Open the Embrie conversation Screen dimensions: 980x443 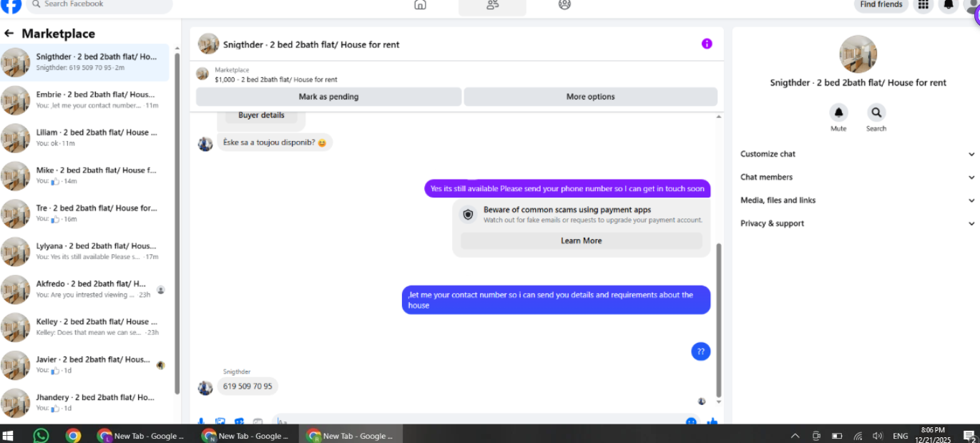[85, 99]
